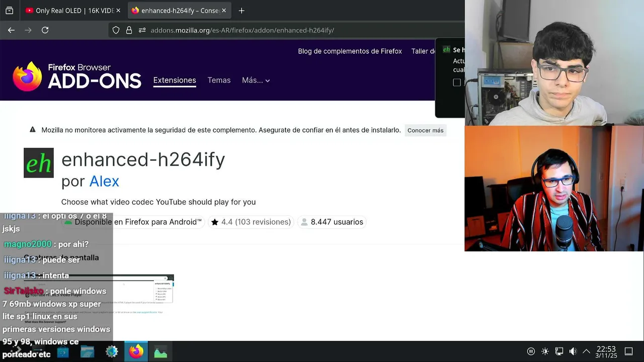The width and height of the screenshot is (644, 362).
Task: Click the Firefox icon in the taskbar
Action: (x=136, y=352)
